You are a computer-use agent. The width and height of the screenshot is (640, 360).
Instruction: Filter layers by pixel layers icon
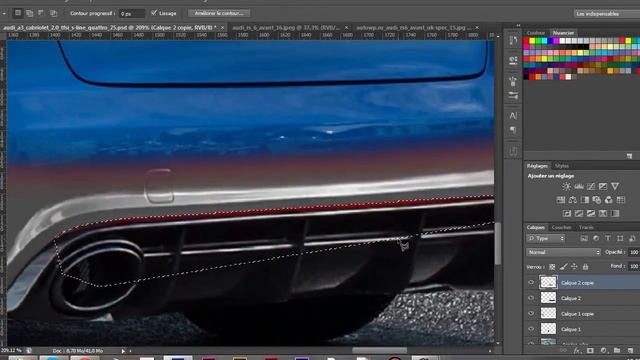pyautogui.click(x=584, y=238)
